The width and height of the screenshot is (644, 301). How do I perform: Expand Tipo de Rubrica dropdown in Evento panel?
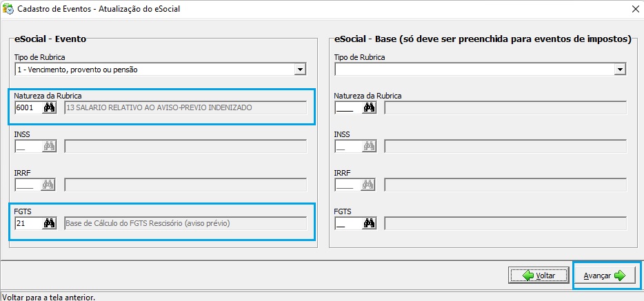300,70
